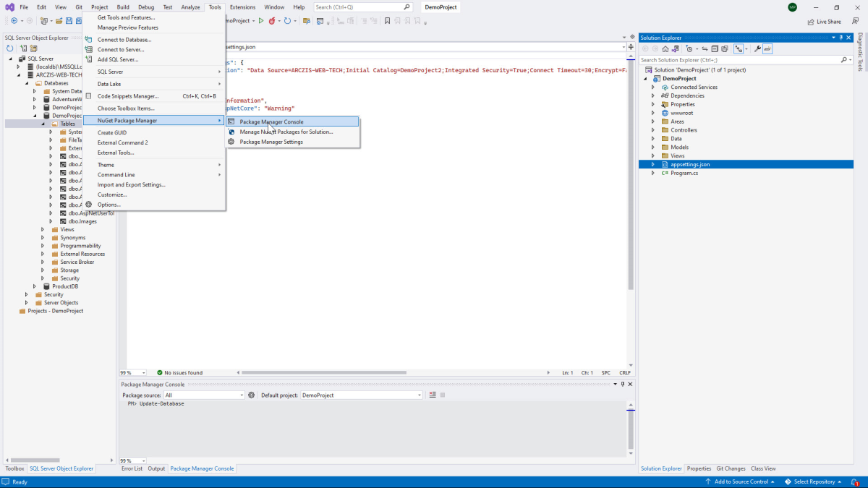Click No issues found indicator

point(179,372)
